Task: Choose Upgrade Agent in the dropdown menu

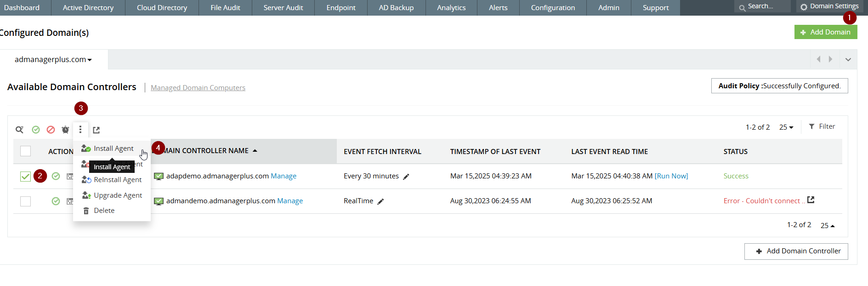Action: coord(118,195)
